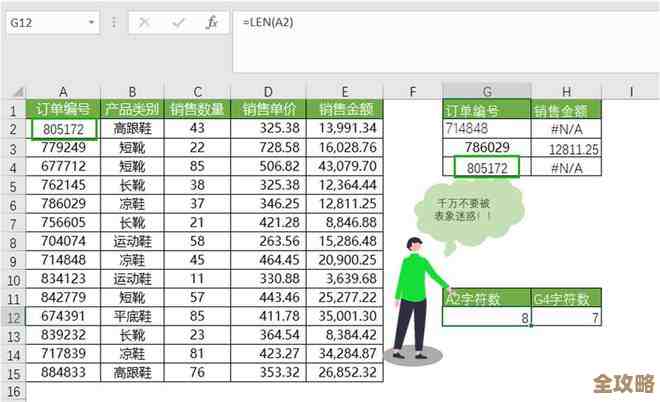Click cell D11 with 443.46
This screenshot has width=660, height=402.
[268, 297]
